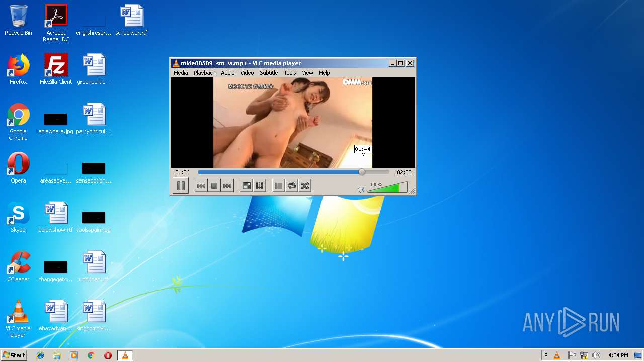Stop playback in VLC
The height and width of the screenshot is (362, 644).
pyautogui.click(x=214, y=186)
